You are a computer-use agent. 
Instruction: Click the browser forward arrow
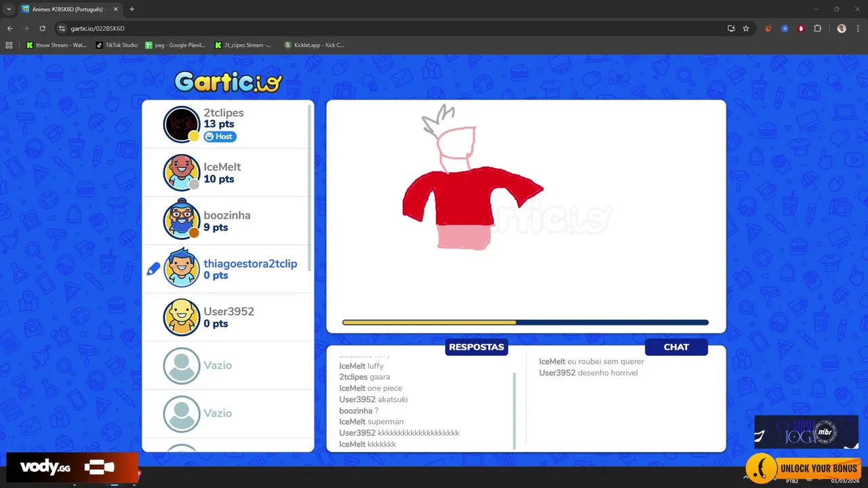[26, 28]
